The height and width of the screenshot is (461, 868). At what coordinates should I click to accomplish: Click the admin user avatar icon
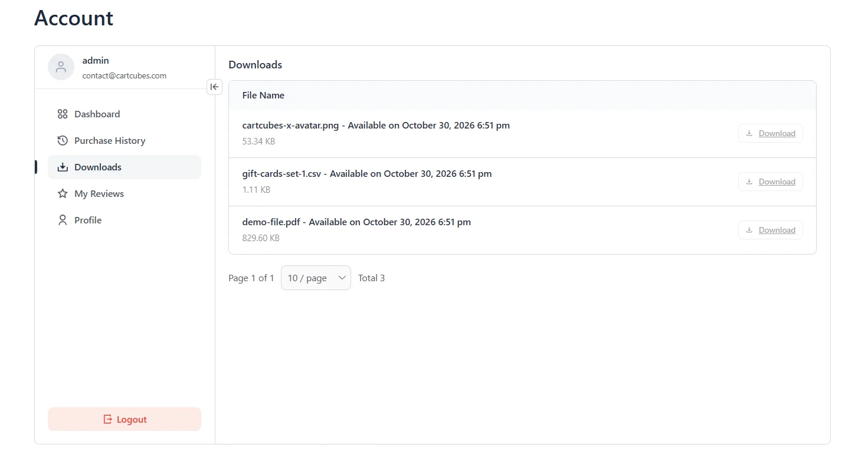click(61, 67)
